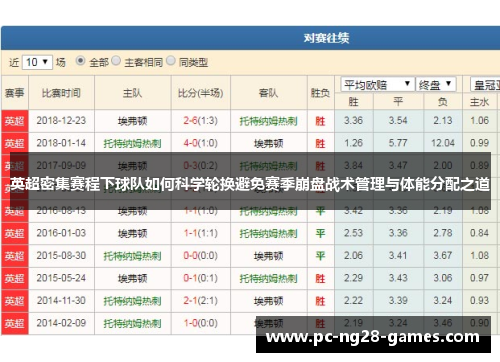Open score 1-1(1:1) match link
This screenshot has width=500, height=362.
[200, 233]
